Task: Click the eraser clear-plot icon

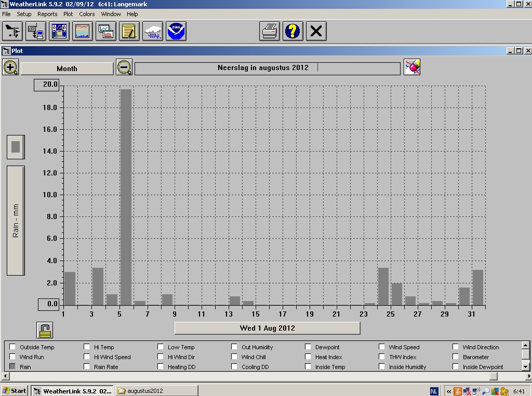Action: pyautogui.click(x=412, y=67)
